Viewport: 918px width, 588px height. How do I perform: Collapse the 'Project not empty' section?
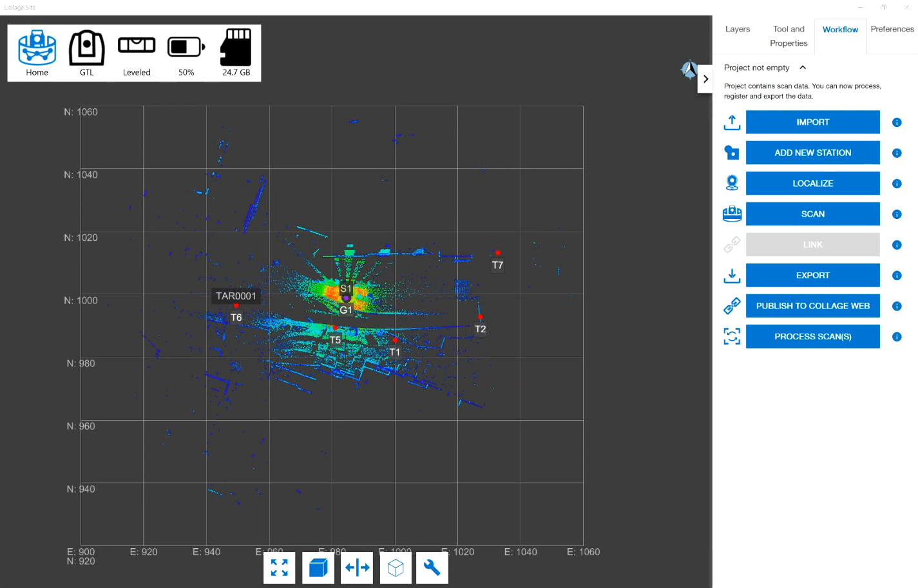(x=803, y=68)
